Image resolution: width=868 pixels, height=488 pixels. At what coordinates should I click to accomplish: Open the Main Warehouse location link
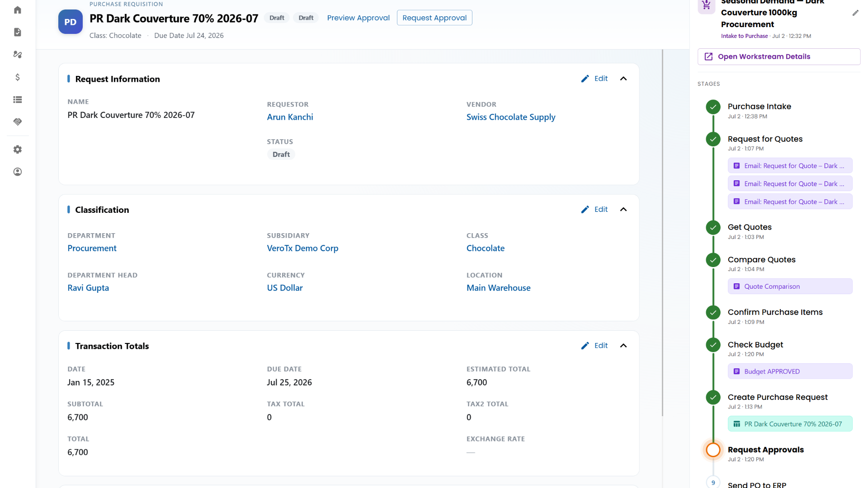pos(499,288)
